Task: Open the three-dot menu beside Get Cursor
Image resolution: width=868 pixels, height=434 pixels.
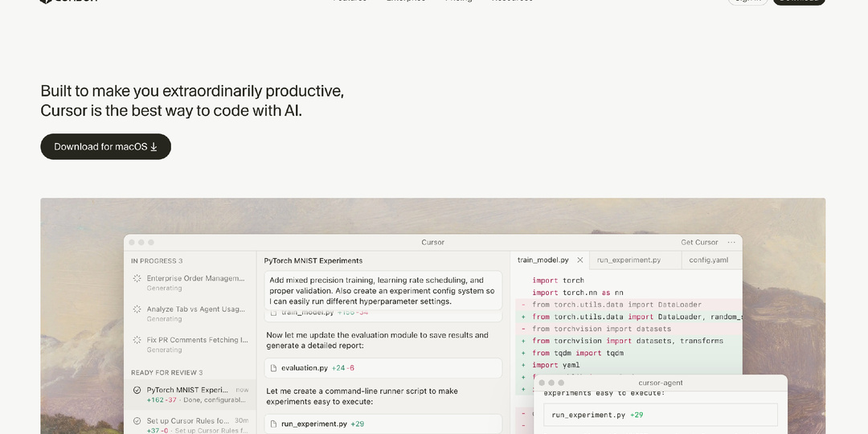Action: point(731,243)
